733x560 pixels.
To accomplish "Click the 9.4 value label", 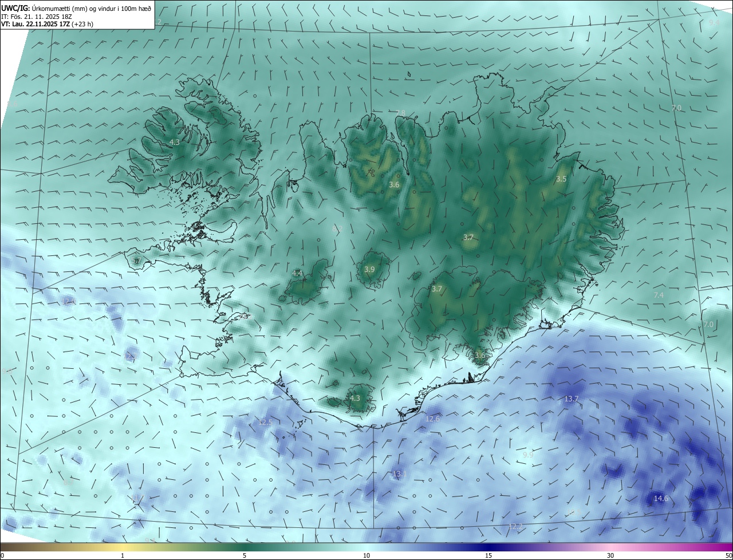I will point(714,22).
